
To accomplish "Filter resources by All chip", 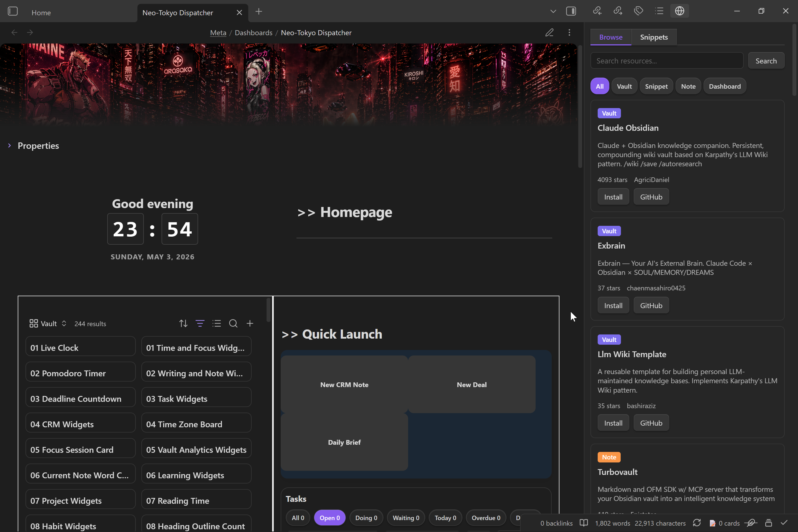I will 600,86.
